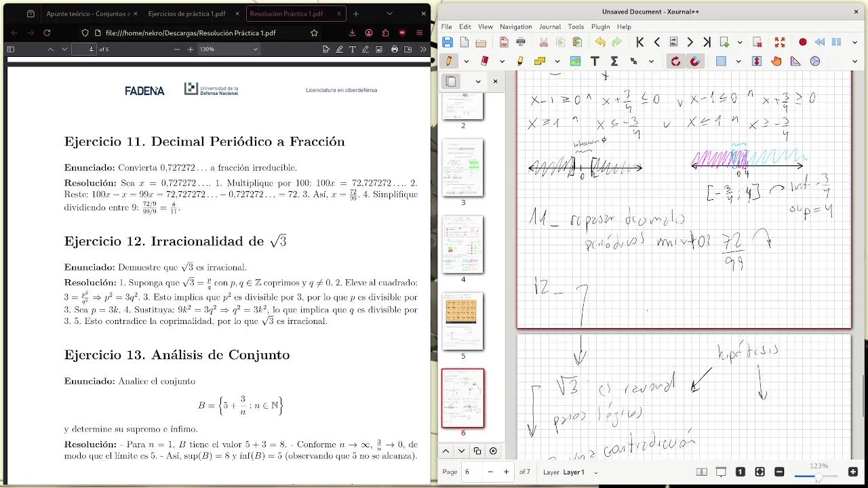Open text box tool dropdown arrow
The width and height of the screenshot is (868, 488).
click(556, 61)
